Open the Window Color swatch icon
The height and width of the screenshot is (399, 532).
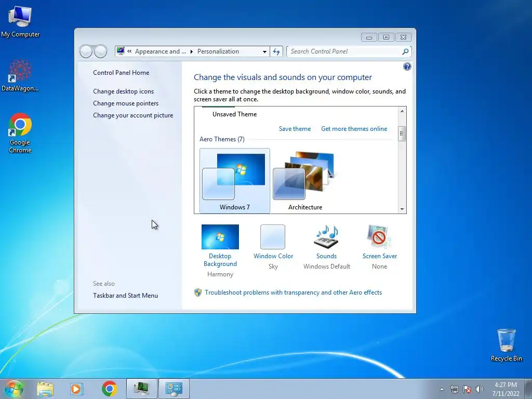[272, 237]
